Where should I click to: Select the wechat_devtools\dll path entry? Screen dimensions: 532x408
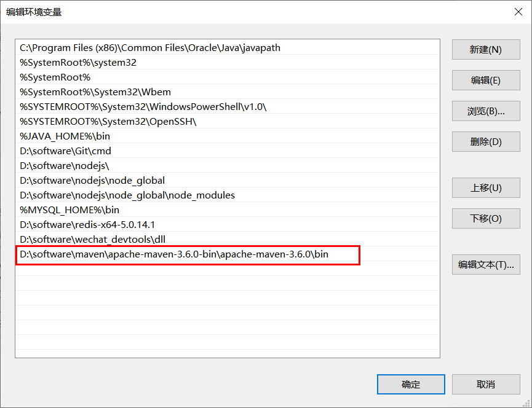228,239
